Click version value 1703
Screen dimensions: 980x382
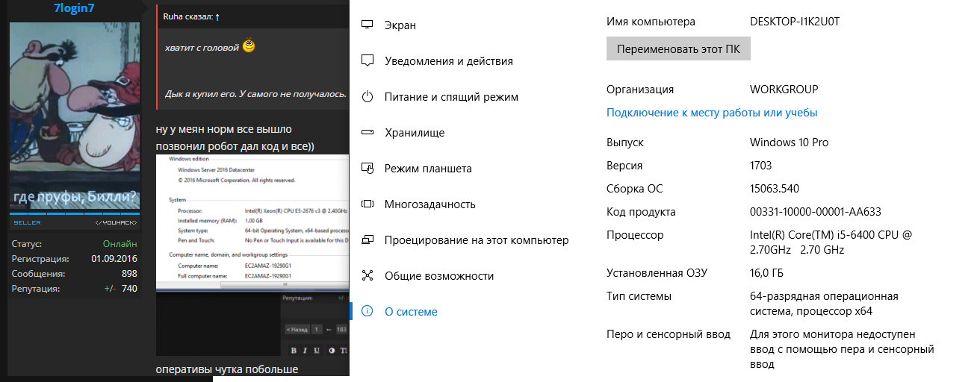(760, 166)
